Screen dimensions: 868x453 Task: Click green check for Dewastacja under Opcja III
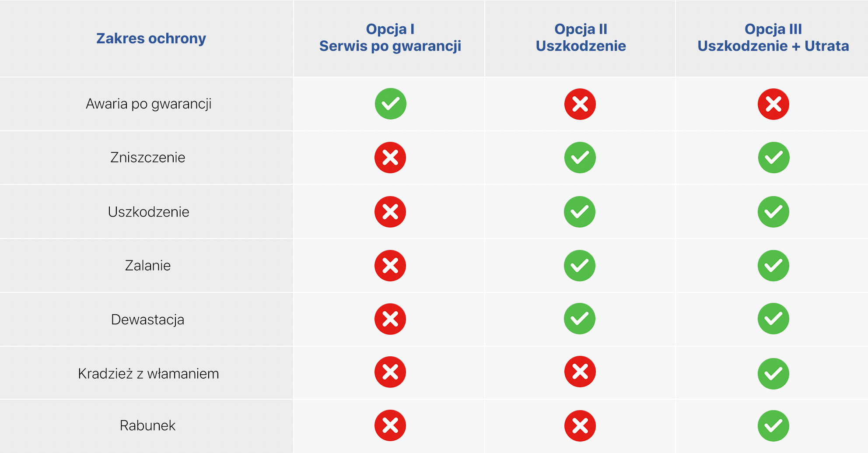pos(773,319)
